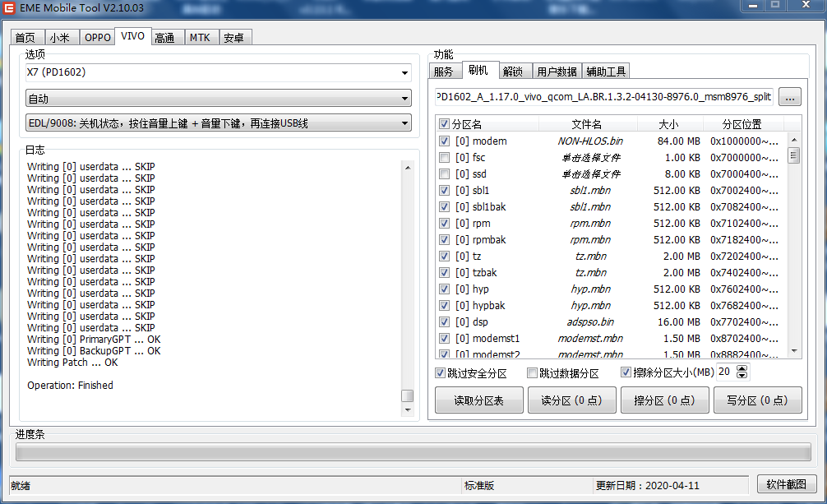This screenshot has width=827, height=504.
Task: Select the 刷机 function tab
Action: 478,70
